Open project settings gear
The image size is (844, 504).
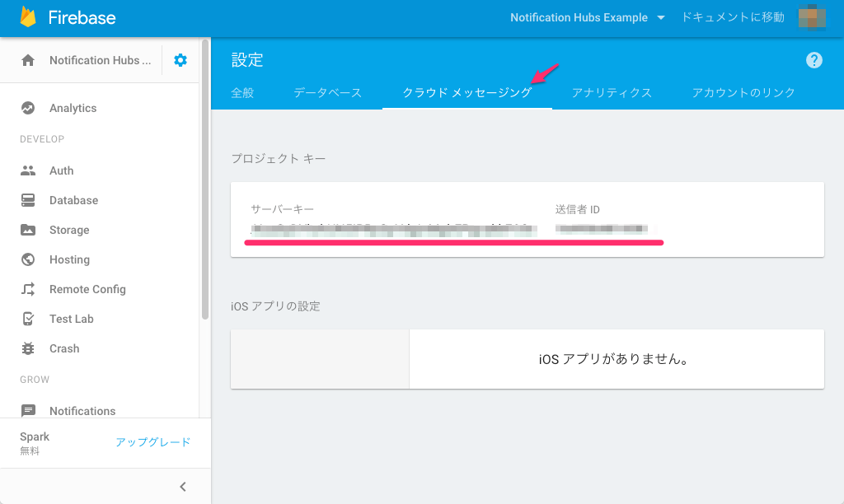180,59
